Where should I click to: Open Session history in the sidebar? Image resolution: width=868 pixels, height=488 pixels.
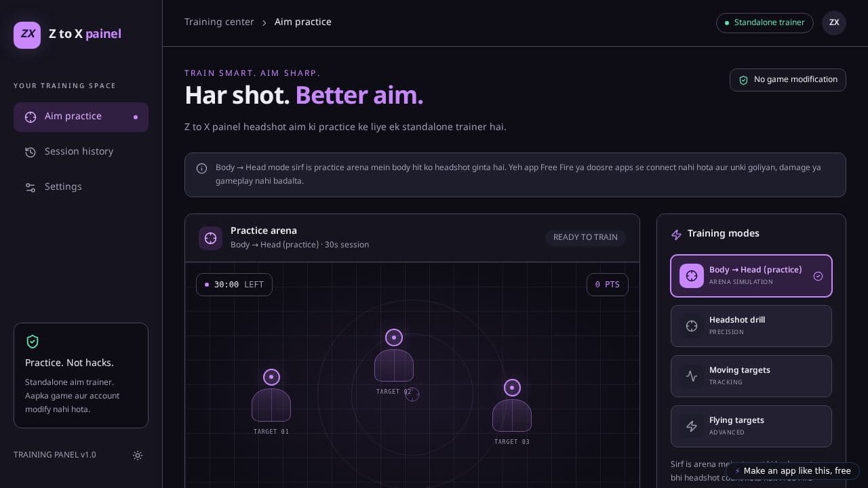[81, 152]
